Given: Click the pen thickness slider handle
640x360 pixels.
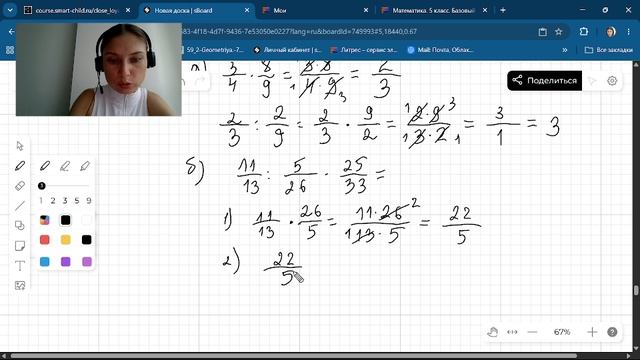Looking at the screenshot, I should [x=42, y=186].
